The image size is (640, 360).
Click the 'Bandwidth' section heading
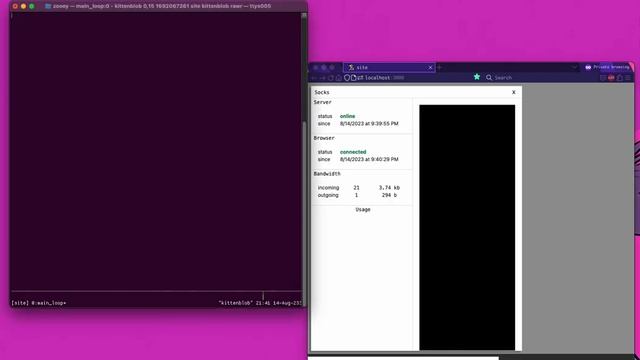pos(327,174)
